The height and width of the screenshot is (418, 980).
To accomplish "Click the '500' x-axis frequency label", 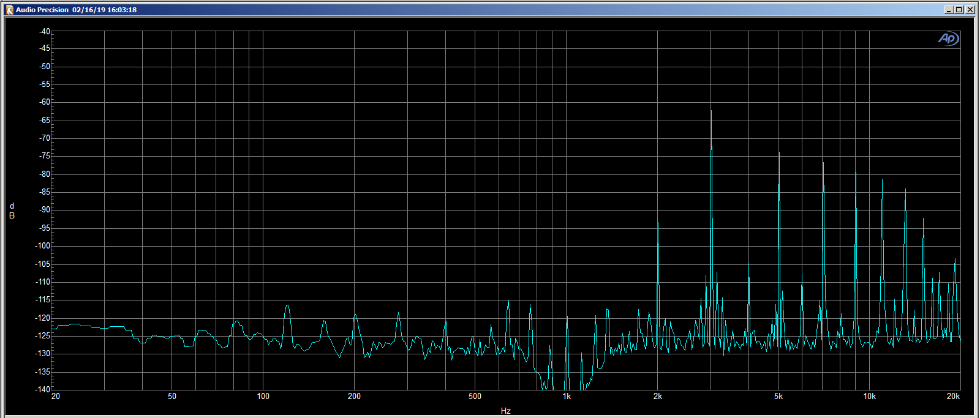I will 475,397.
